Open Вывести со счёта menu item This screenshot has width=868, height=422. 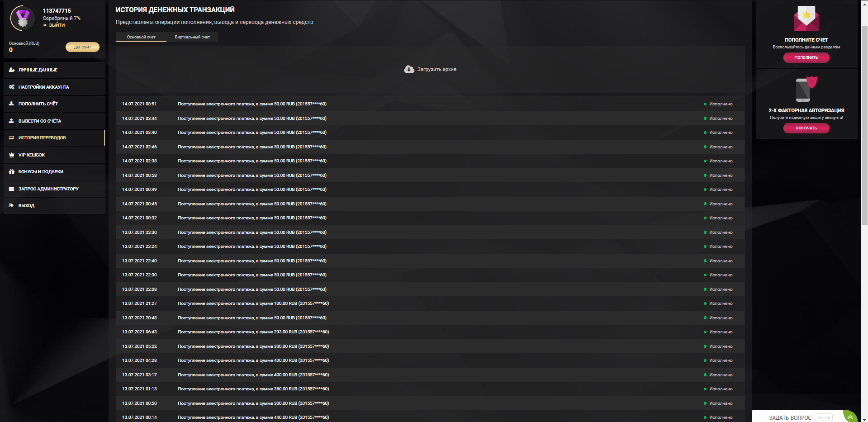click(x=40, y=121)
